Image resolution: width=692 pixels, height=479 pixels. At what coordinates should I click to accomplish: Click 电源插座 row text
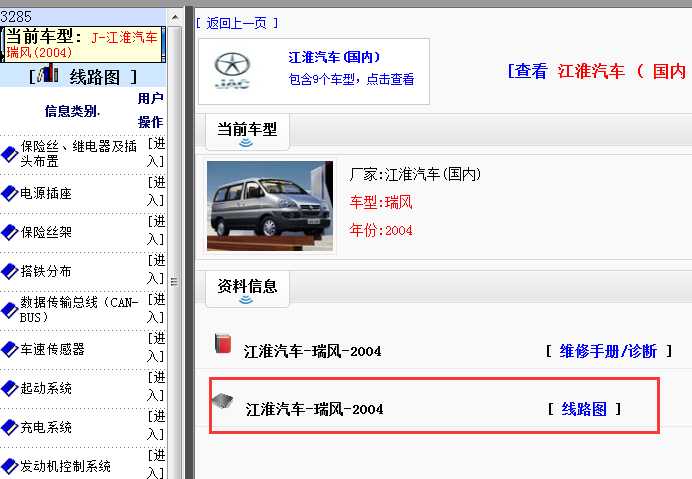(x=46, y=193)
